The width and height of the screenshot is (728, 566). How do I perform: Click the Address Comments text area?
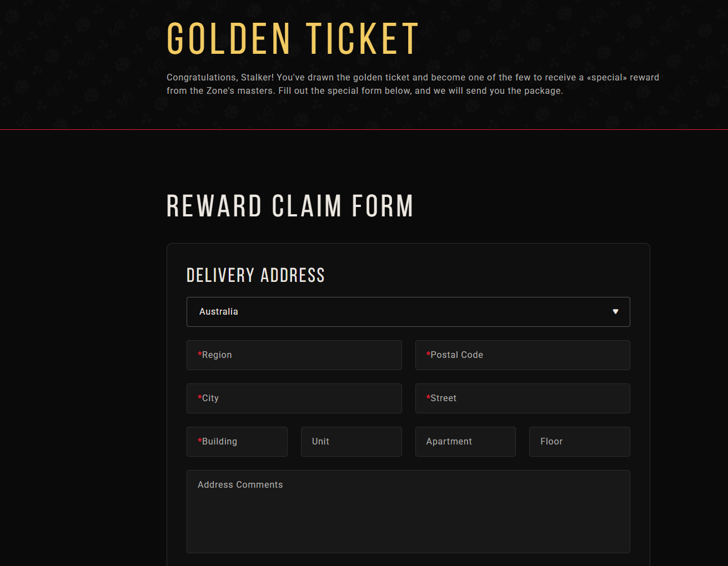(x=408, y=512)
